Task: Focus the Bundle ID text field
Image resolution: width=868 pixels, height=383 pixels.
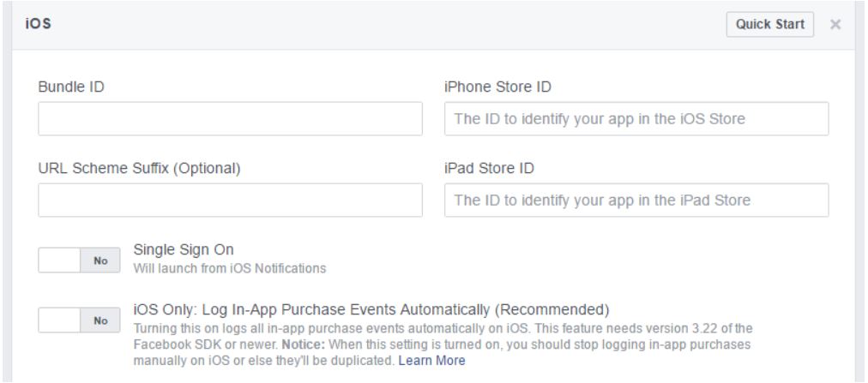Action: click(230, 119)
